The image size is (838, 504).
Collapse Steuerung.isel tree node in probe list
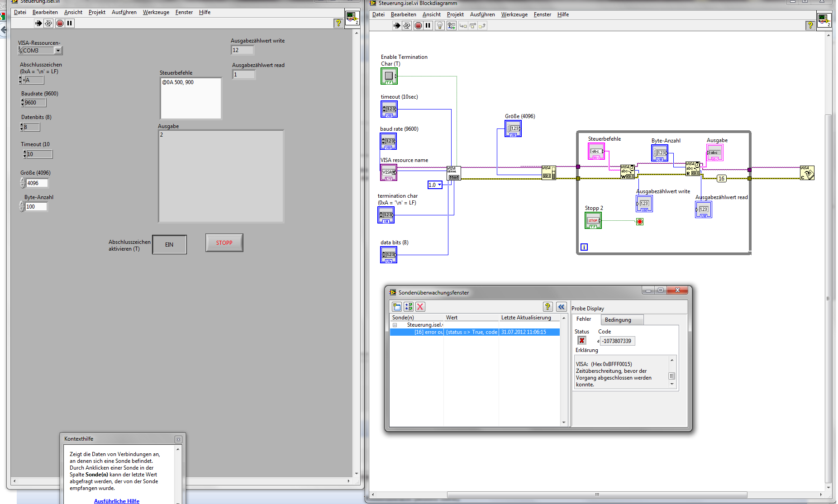[395, 325]
